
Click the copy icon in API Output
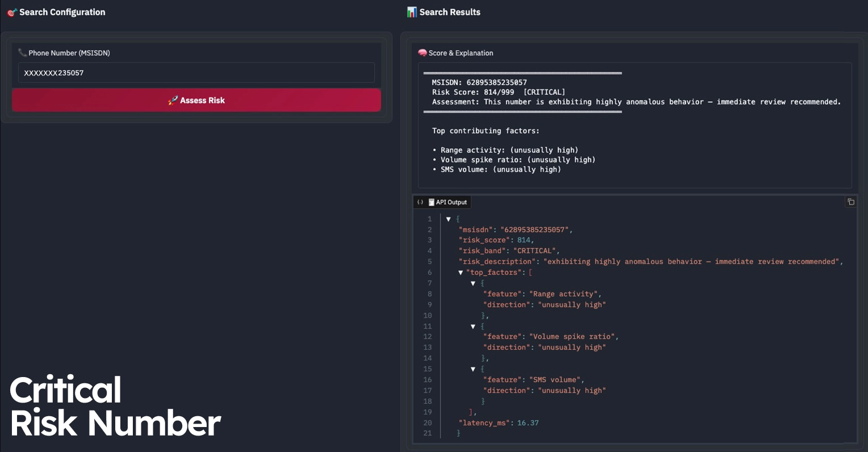[850, 202]
